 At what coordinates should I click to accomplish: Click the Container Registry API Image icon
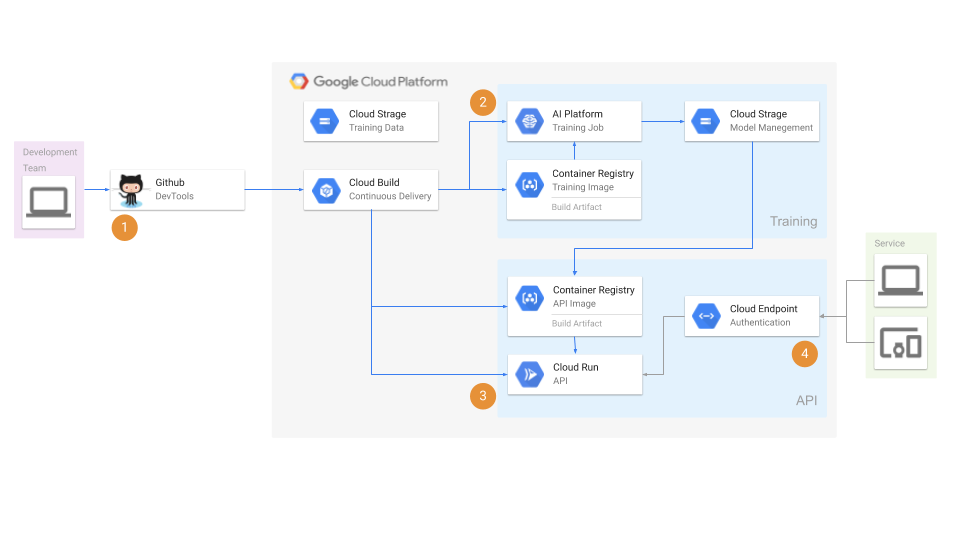530,298
